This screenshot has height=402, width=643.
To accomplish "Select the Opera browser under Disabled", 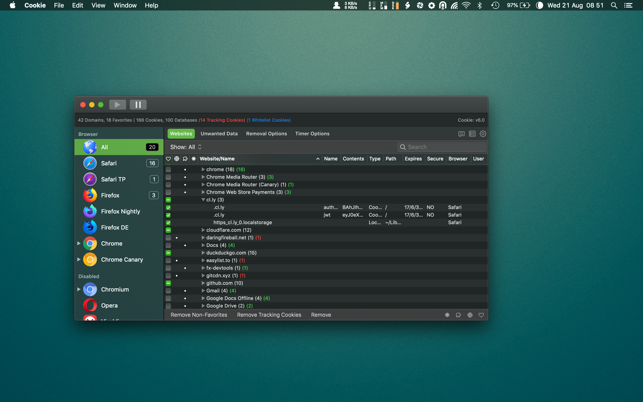I will coord(108,305).
